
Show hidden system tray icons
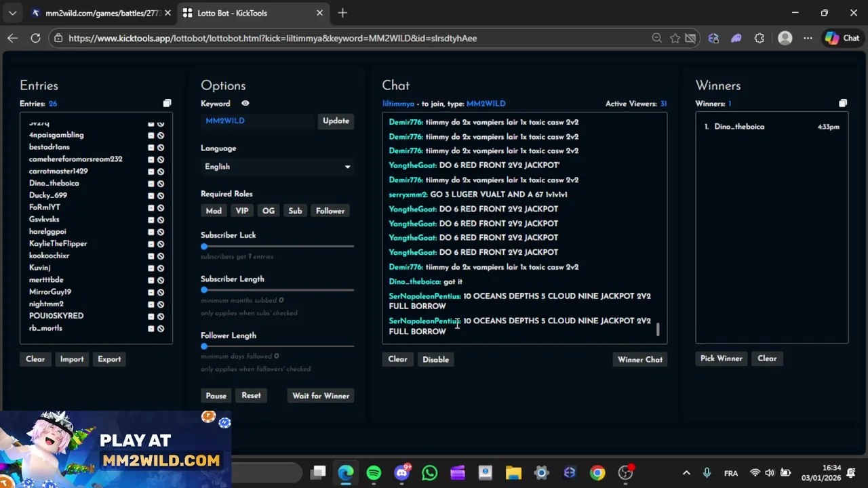pos(686,473)
